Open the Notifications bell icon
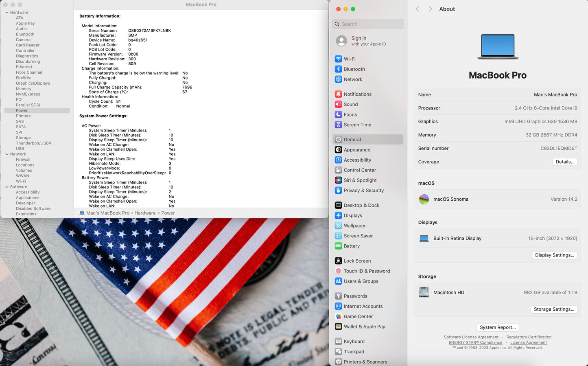The image size is (588, 366). point(338,94)
